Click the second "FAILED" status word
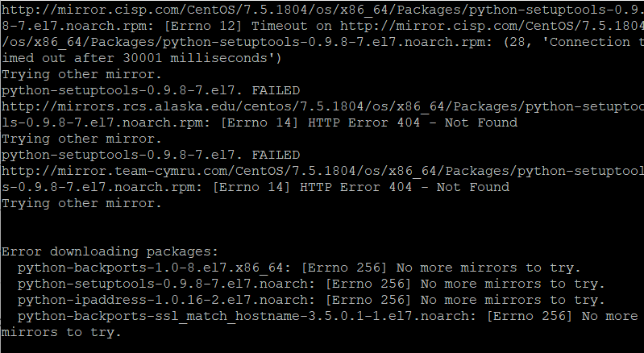This screenshot has width=644, height=353. click(275, 155)
